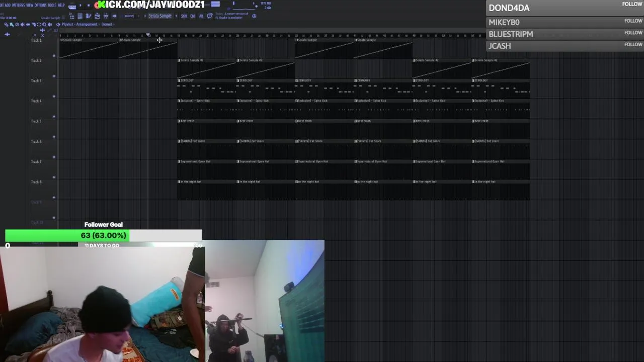This screenshot has height=362, width=644.
Task: Select the Slice blade tool in playlist toolbar
Action: click(x=34, y=25)
